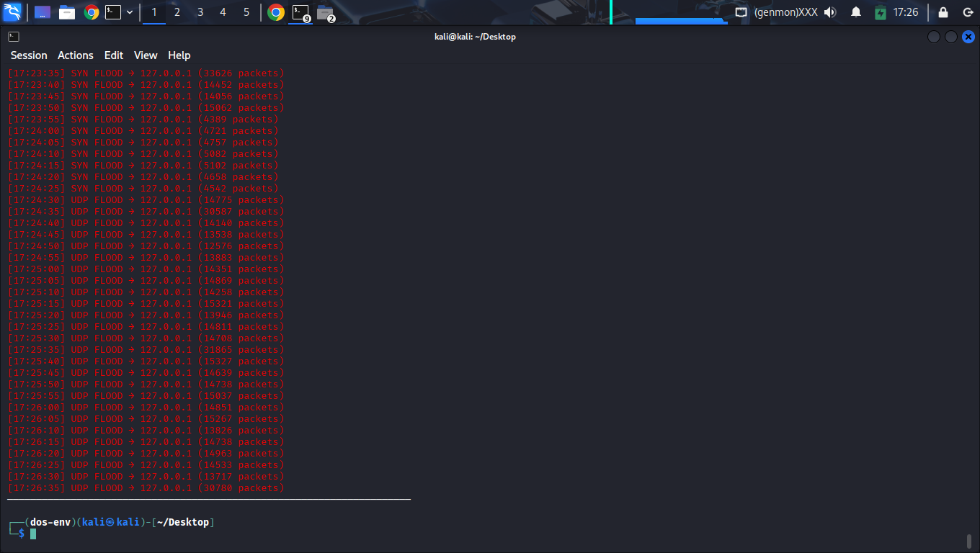Open terminal window group with badge 9
Image resolution: width=980 pixels, height=553 pixels.
point(301,12)
